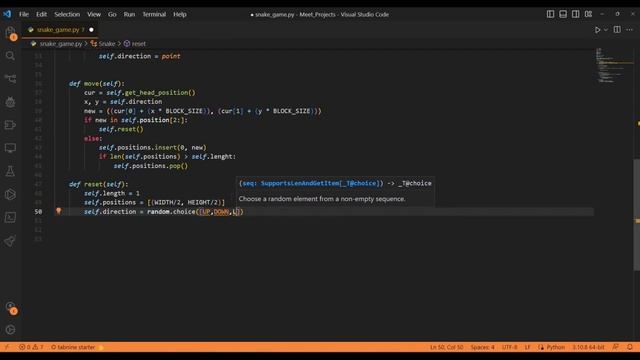This screenshot has width=640, height=360.
Task: Click the 'def reset(self):' line
Action: point(98,184)
